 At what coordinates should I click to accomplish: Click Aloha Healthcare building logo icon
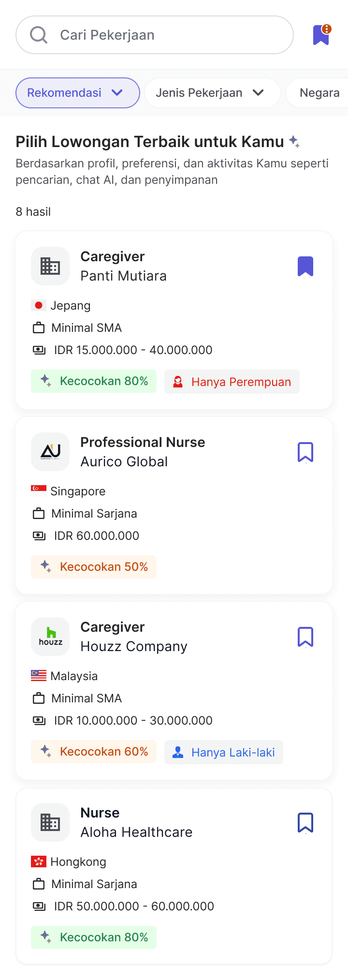tap(50, 822)
